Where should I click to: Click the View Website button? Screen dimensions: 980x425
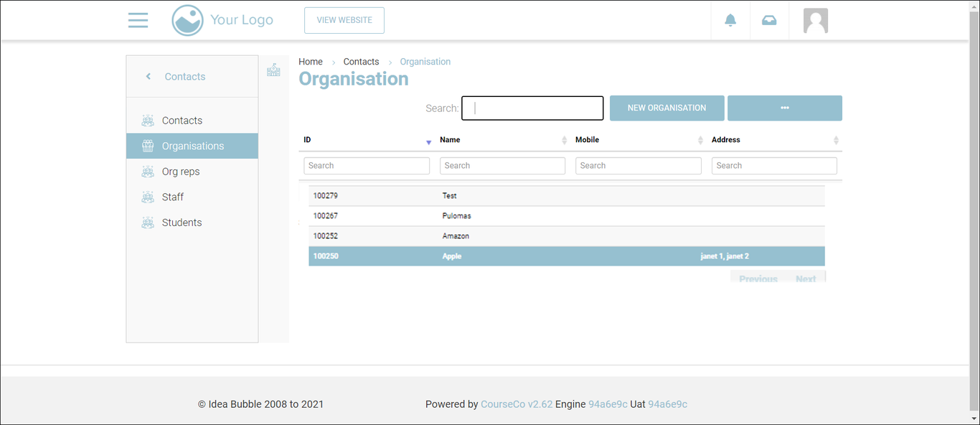point(344,20)
